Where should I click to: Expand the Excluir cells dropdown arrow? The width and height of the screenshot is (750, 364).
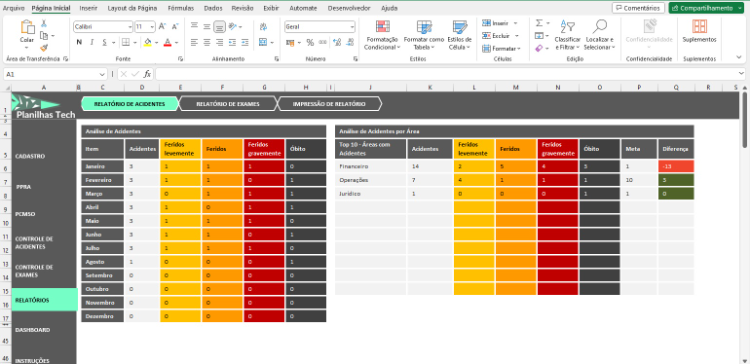coord(517,36)
